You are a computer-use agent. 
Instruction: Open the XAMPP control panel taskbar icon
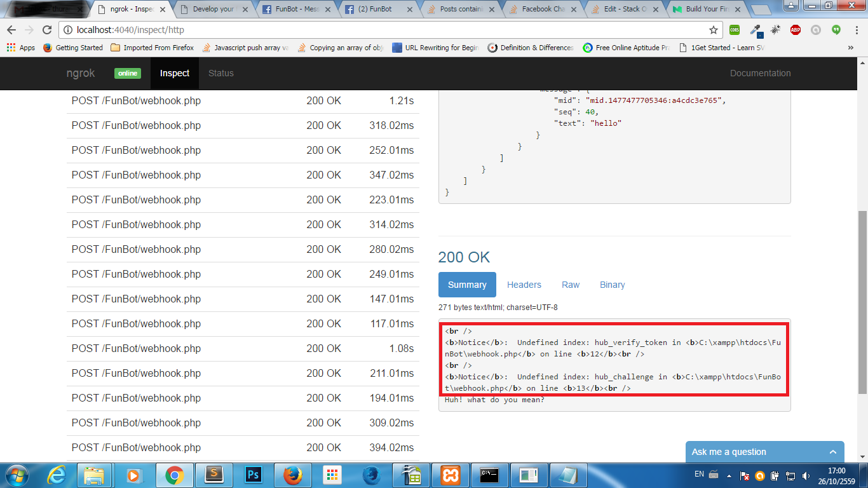click(451, 475)
